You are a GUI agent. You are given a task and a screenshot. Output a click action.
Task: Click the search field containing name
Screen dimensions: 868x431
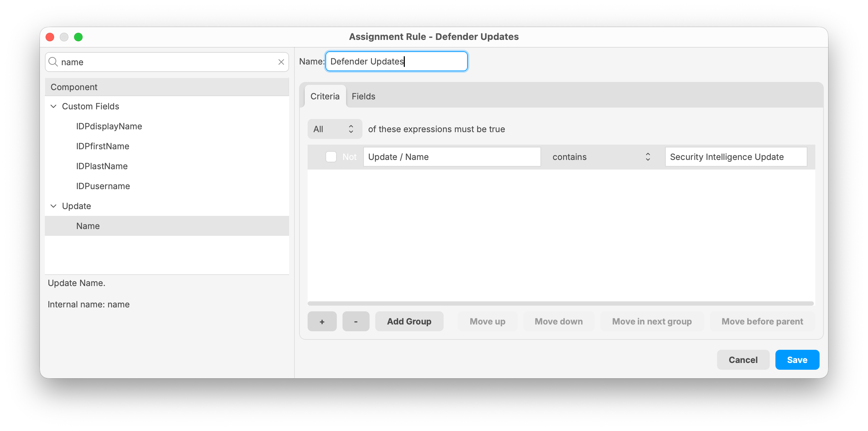(167, 62)
